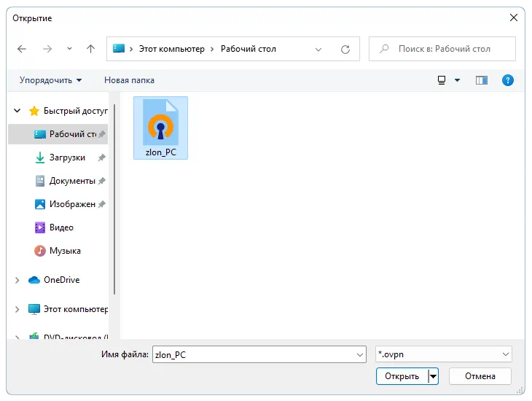Viewport: 532px width, 401px height.
Task: Open the Упорядочить menu
Action: [x=50, y=80]
